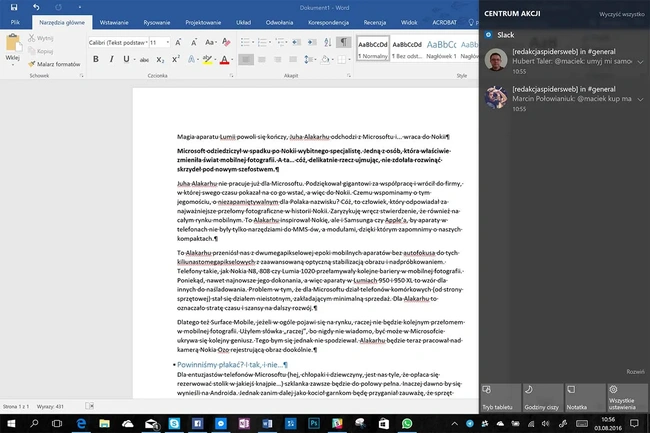Open Wszystkie ustawienia tile

(x=627, y=397)
